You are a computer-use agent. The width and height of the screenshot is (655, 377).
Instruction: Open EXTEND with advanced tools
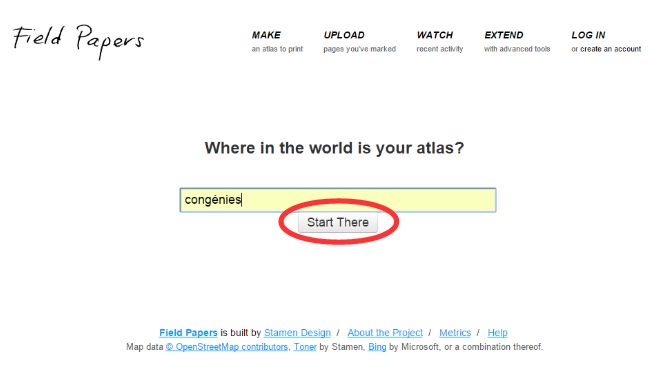517,41
